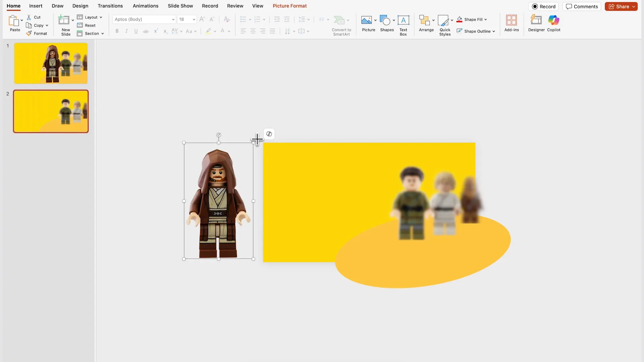Screen dimensions: 644x362
Task: Open the Designer pane
Action: [536, 23]
